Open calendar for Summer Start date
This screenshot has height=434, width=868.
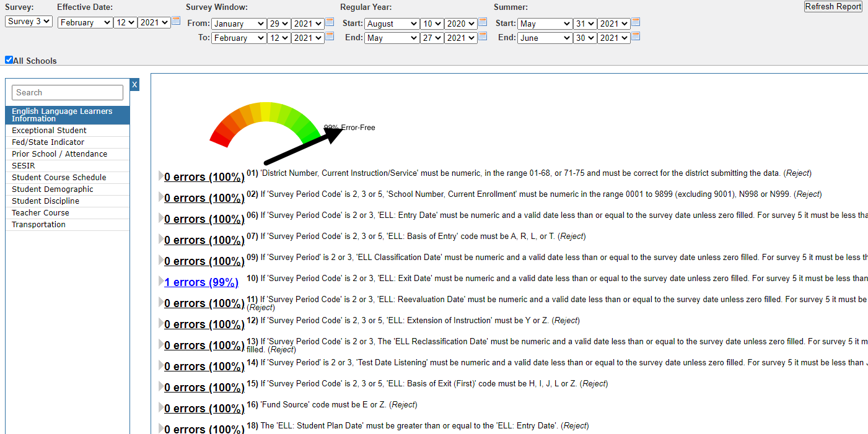point(636,23)
